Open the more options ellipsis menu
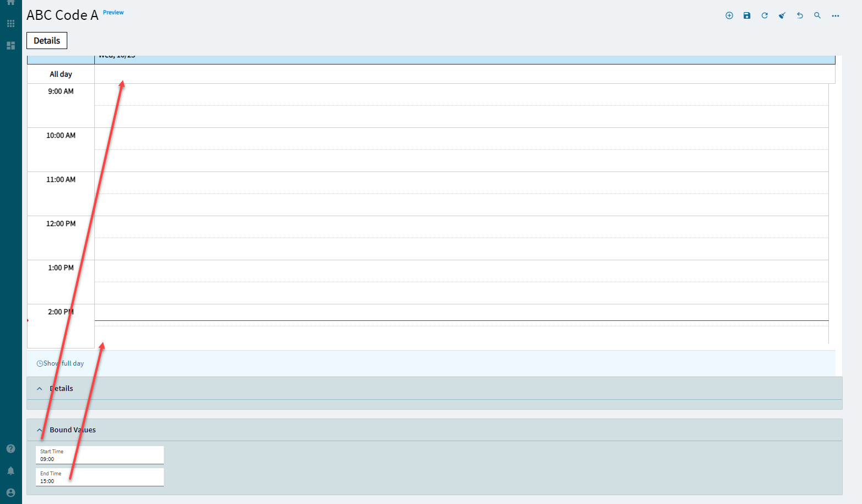Viewport: 862px width, 504px height. click(836, 16)
